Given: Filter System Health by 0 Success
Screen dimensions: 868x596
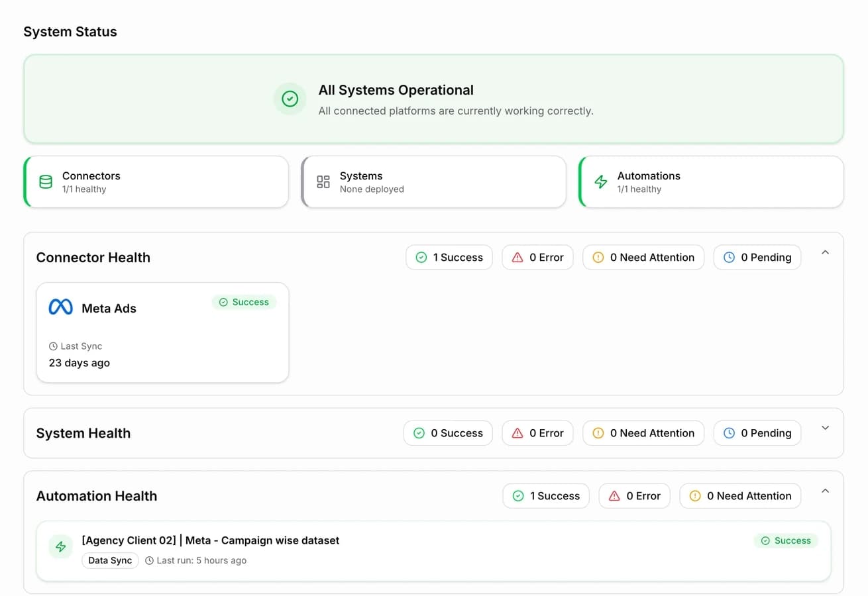Looking at the screenshot, I should (448, 433).
